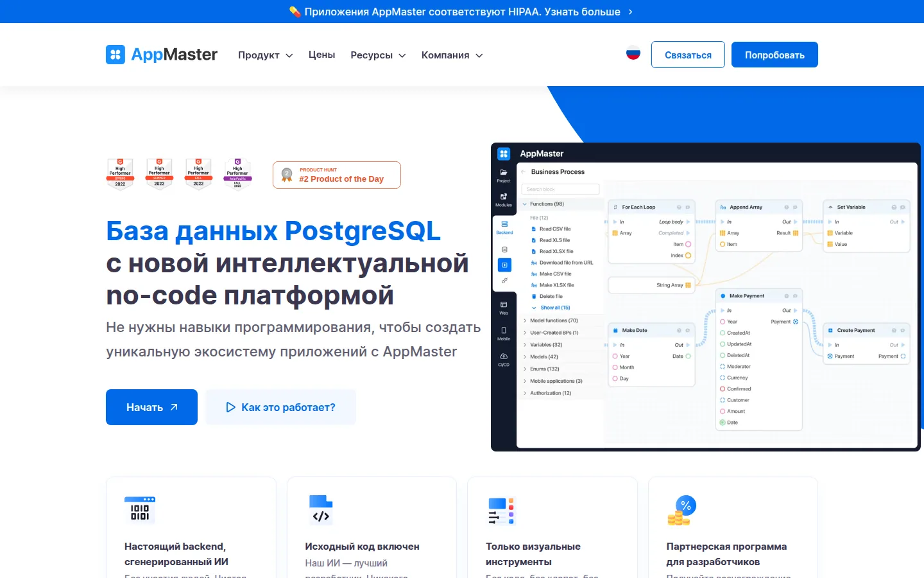The width and height of the screenshot is (924, 578).
Task: Click the arrow in the HIPAA banner
Action: (630, 12)
